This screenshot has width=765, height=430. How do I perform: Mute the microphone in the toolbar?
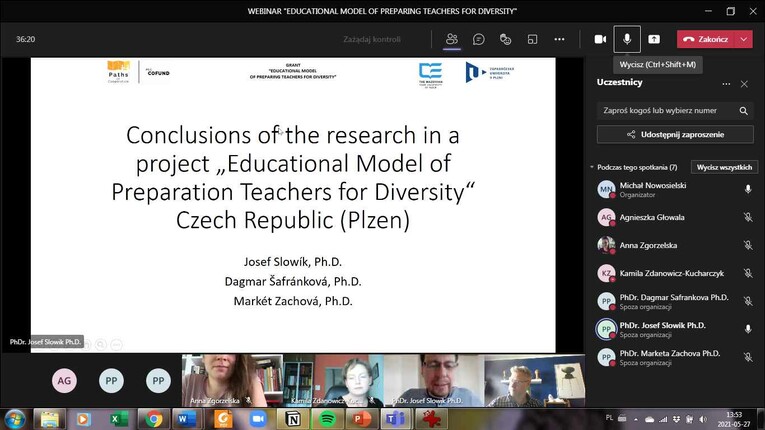pyautogui.click(x=627, y=39)
